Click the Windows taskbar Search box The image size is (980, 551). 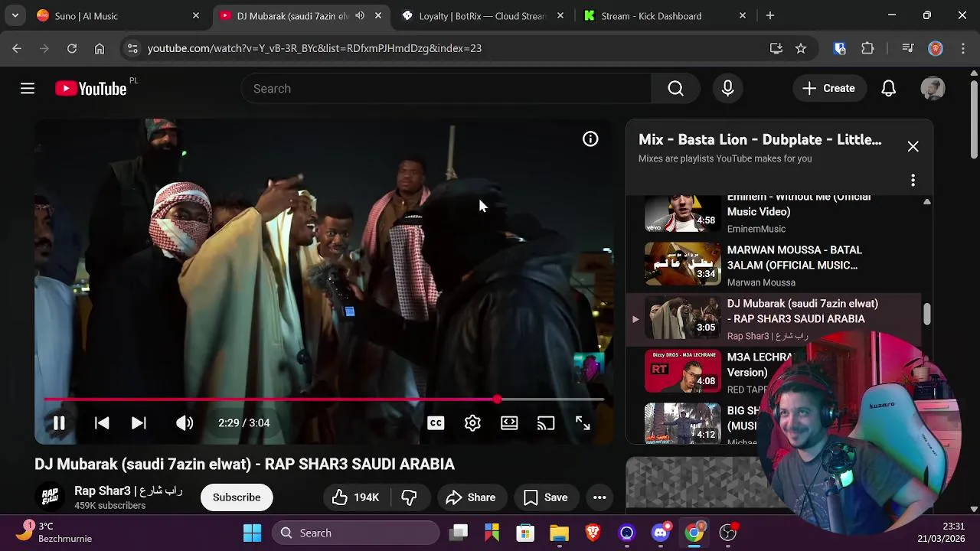[355, 533]
